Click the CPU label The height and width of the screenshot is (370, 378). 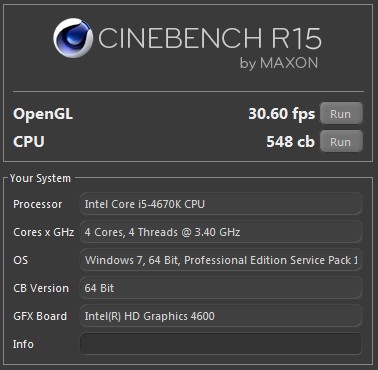click(29, 142)
